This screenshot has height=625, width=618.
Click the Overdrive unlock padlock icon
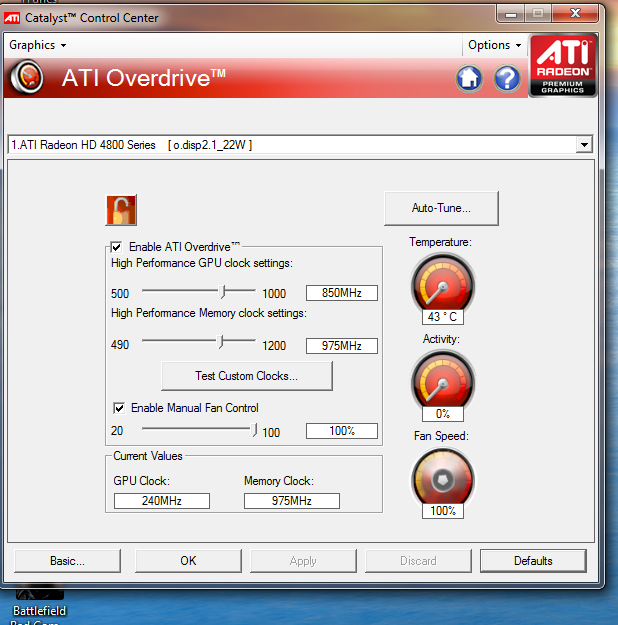[121, 211]
